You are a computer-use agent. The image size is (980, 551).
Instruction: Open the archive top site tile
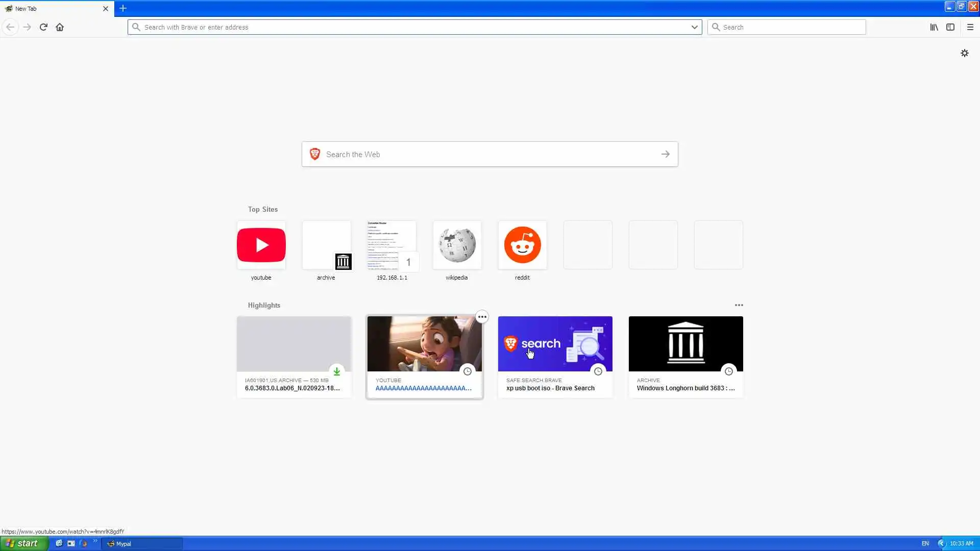tap(326, 245)
